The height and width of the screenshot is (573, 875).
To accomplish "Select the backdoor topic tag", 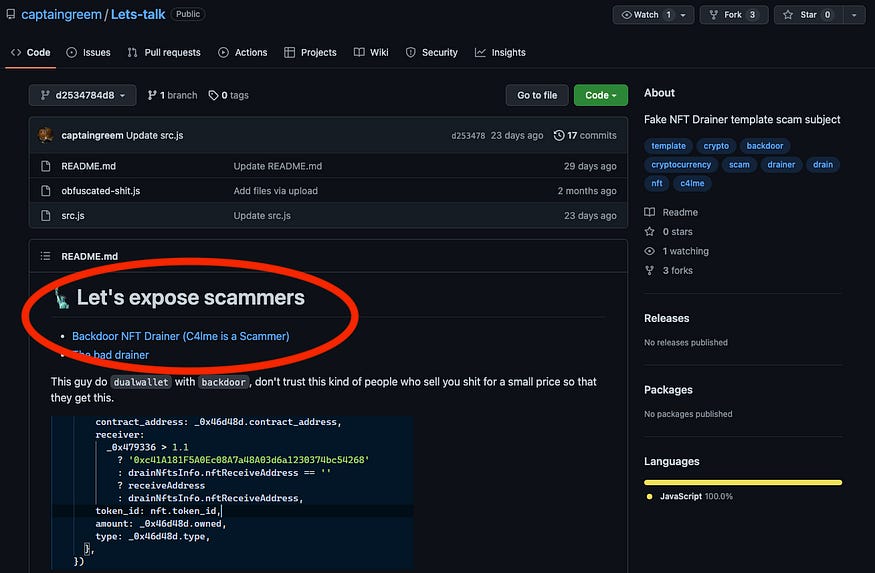I will [x=765, y=146].
